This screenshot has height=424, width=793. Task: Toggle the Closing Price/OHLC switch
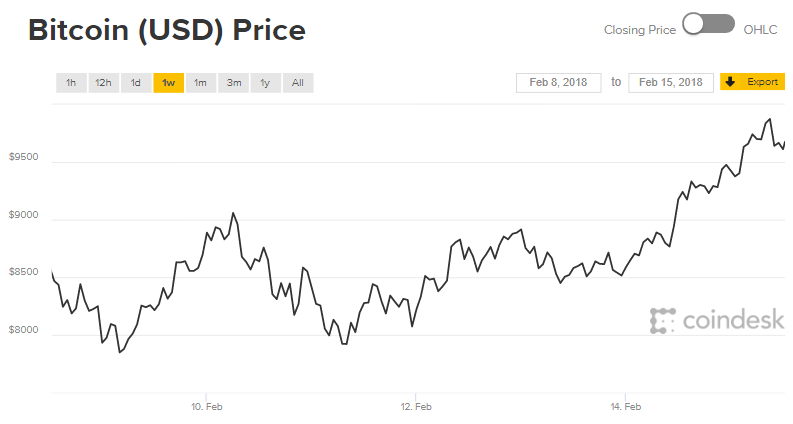tap(708, 25)
